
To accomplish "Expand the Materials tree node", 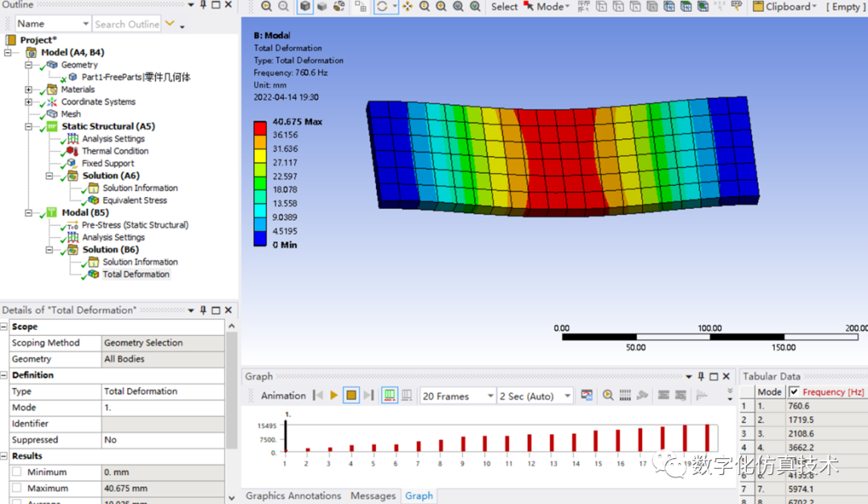I will coord(28,89).
